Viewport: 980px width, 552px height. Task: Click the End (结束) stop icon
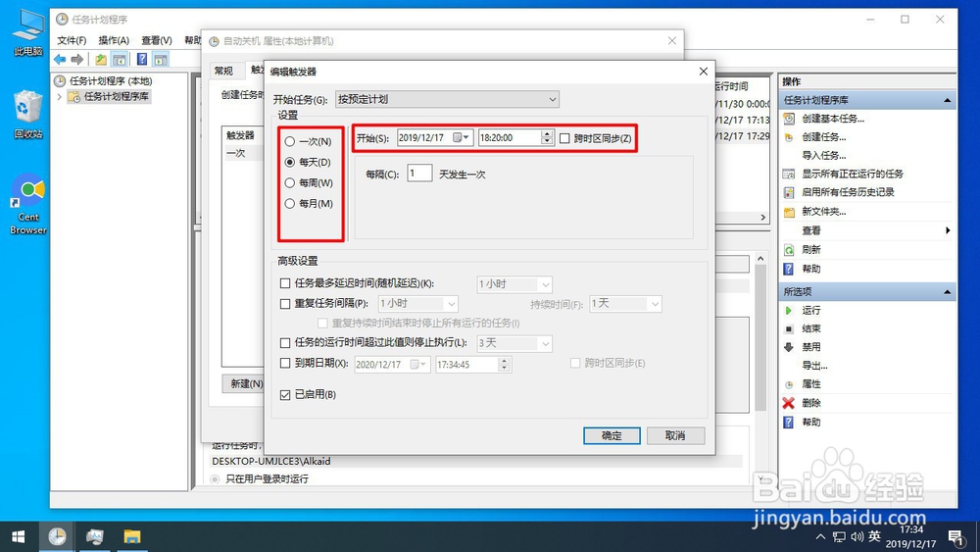tap(789, 328)
